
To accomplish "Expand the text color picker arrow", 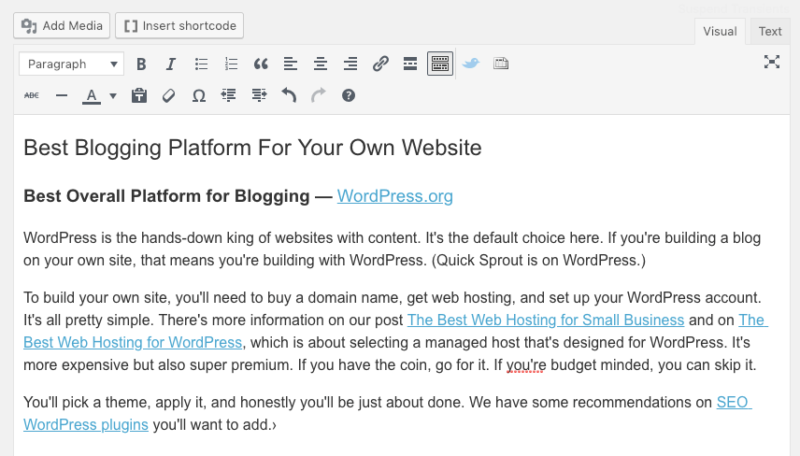I will 113,96.
